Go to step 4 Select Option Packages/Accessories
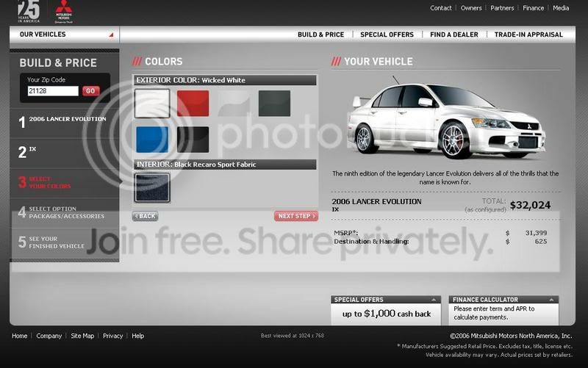This screenshot has height=368, width=588. 65,213
